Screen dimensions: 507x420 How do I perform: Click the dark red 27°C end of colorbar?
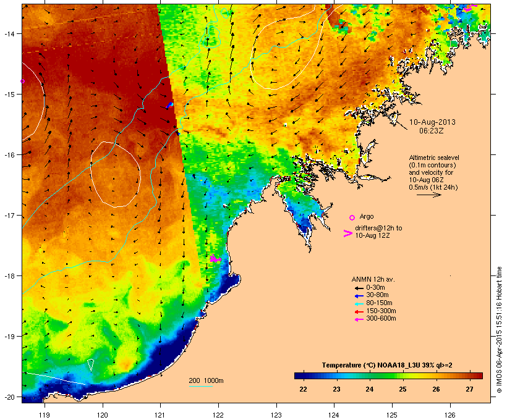tap(477, 376)
